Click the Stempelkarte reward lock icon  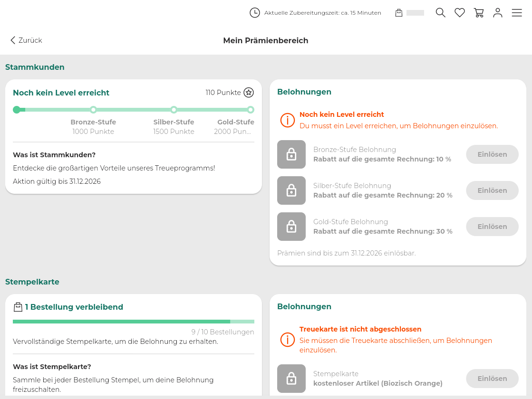[291, 379]
